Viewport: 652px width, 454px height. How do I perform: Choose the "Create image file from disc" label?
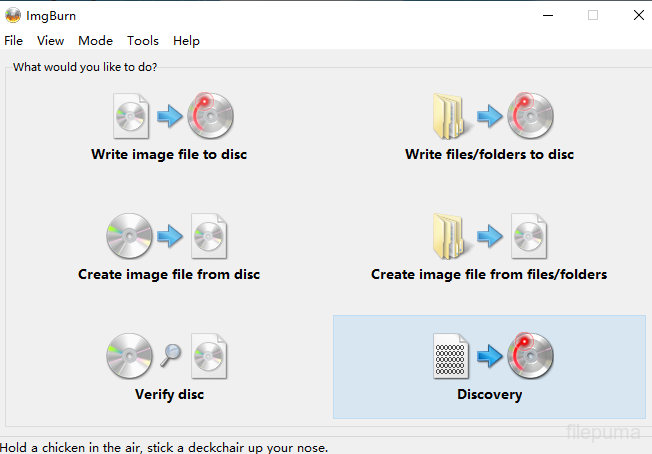169,274
